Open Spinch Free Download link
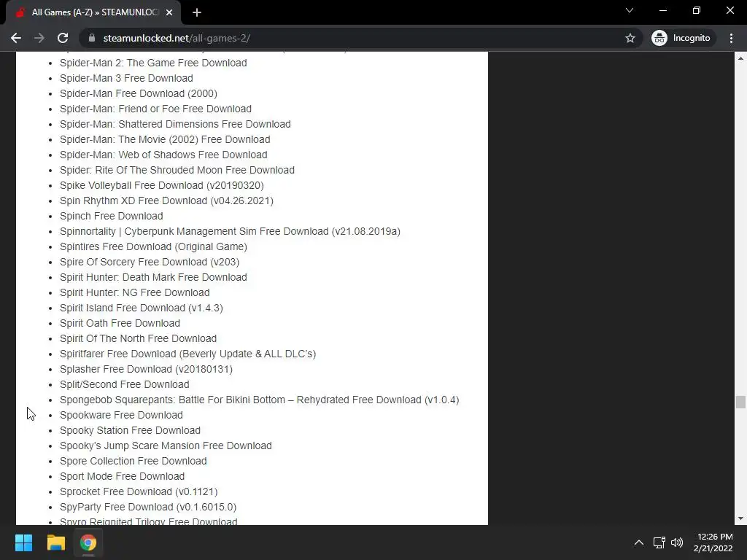 coord(112,216)
